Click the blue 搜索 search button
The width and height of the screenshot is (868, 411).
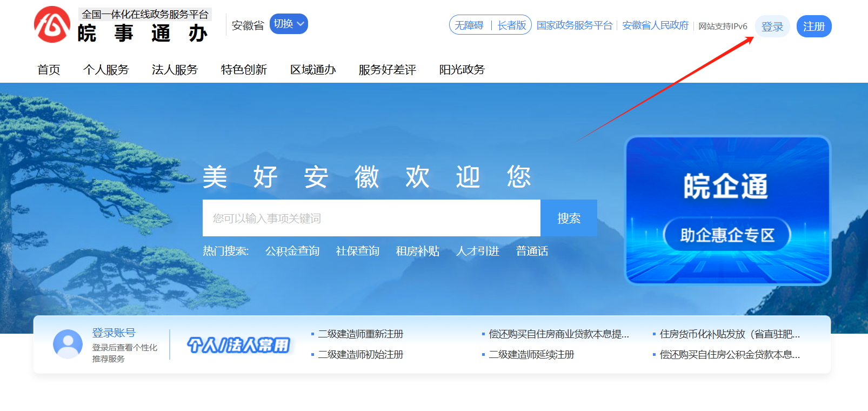click(569, 218)
